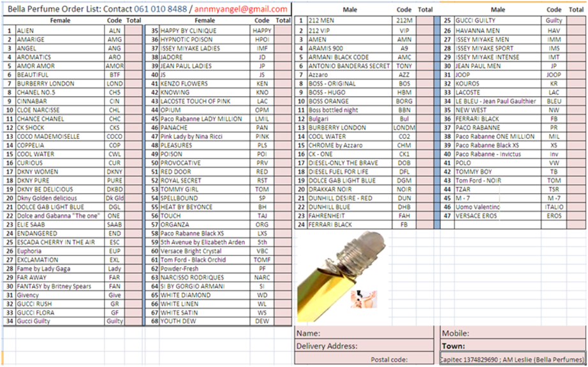The height and width of the screenshot is (367, 588).
Task: Click the Town entry field
Action: [x=513, y=346]
